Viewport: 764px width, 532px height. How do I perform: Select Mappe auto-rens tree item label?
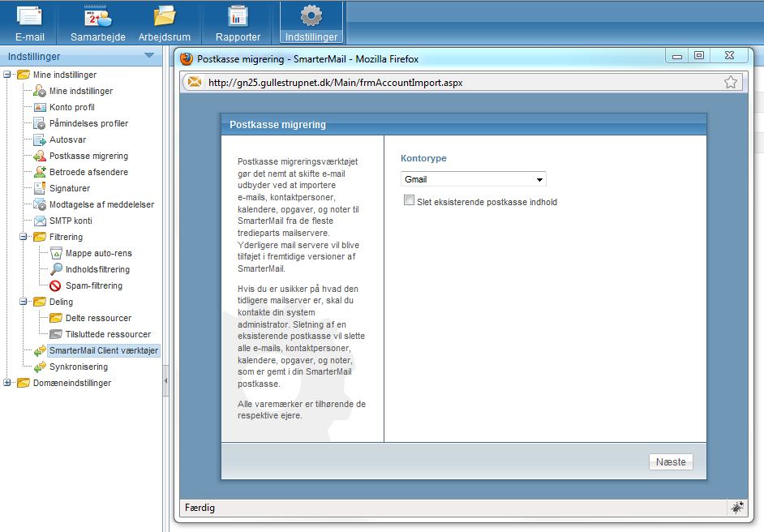click(99, 253)
